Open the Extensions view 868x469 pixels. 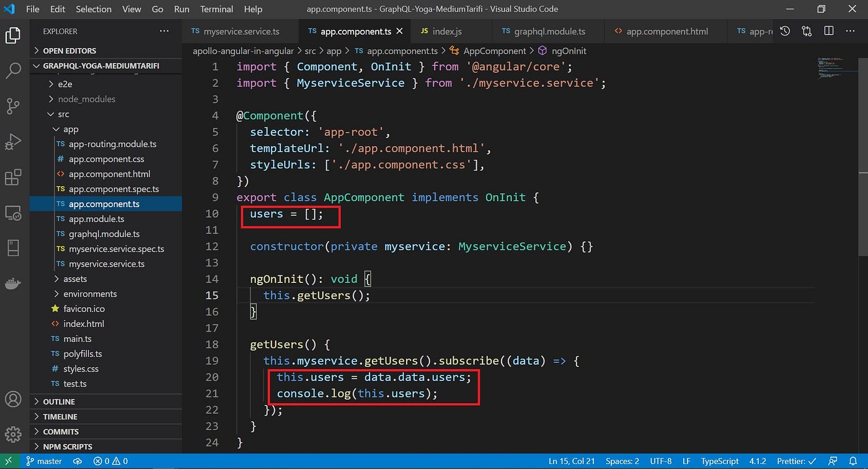14,177
